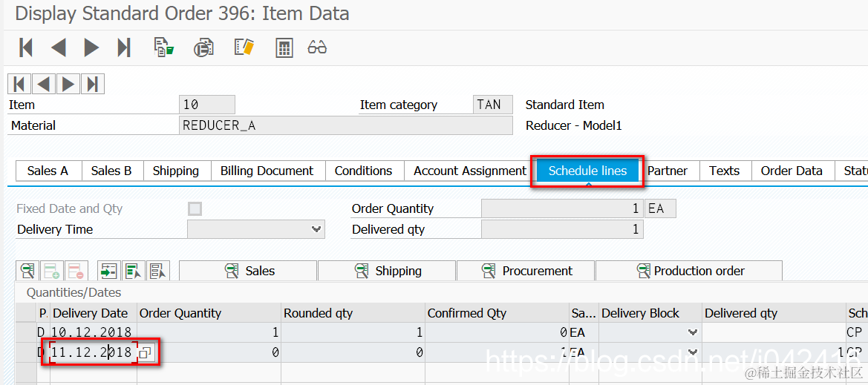Toggle the Fixed Date and Qty checkbox
Image resolution: width=868 pixels, height=385 pixels.
[195, 209]
